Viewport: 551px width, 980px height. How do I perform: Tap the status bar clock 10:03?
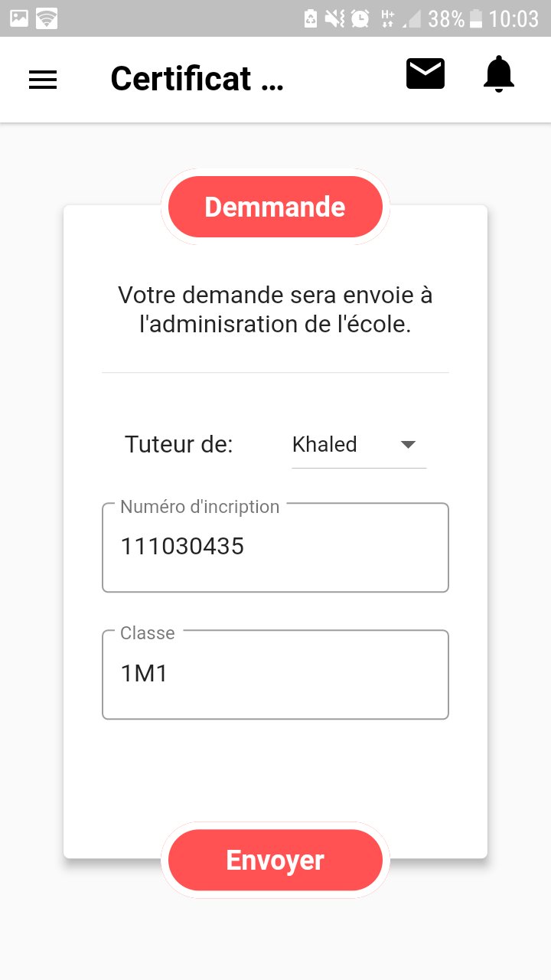514,18
